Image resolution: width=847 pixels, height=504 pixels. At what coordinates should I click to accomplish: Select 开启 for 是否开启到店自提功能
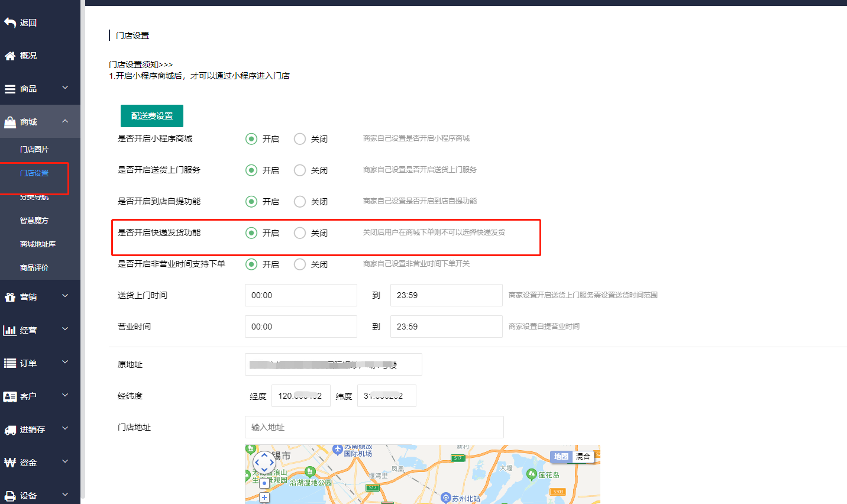tap(251, 202)
